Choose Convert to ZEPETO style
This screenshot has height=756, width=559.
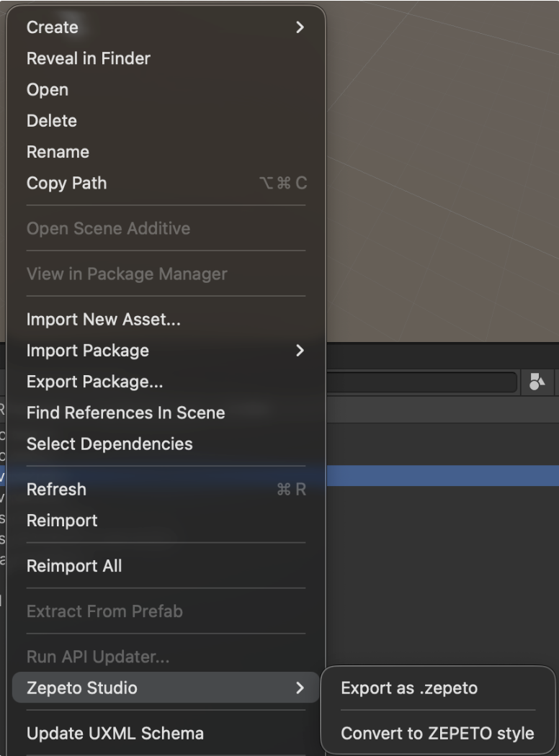tap(438, 734)
